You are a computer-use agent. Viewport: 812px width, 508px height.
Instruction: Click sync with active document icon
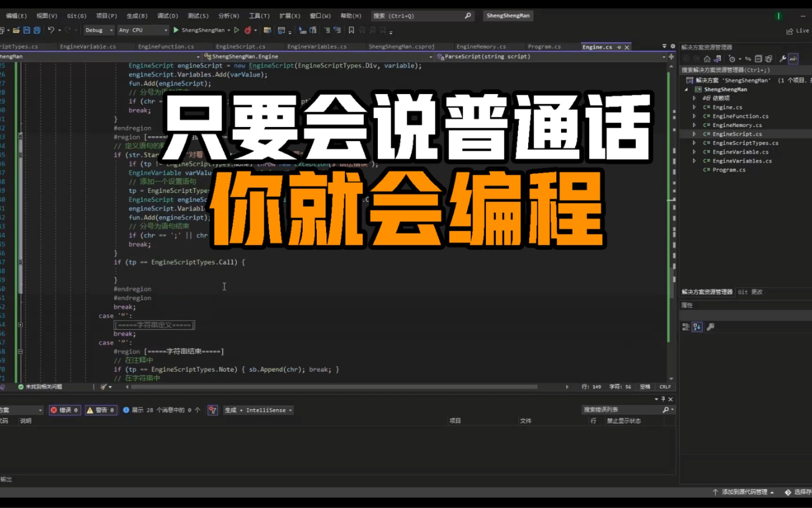click(x=748, y=59)
